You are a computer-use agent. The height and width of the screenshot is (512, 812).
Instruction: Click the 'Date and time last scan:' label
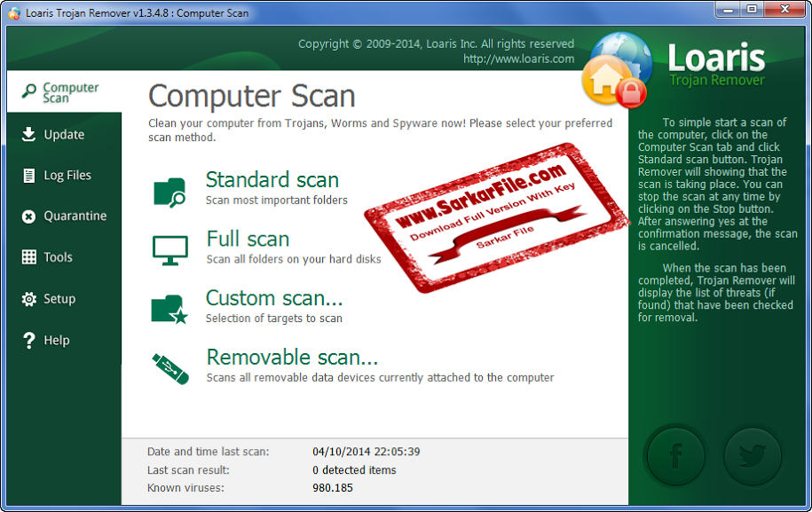(209, 452)
